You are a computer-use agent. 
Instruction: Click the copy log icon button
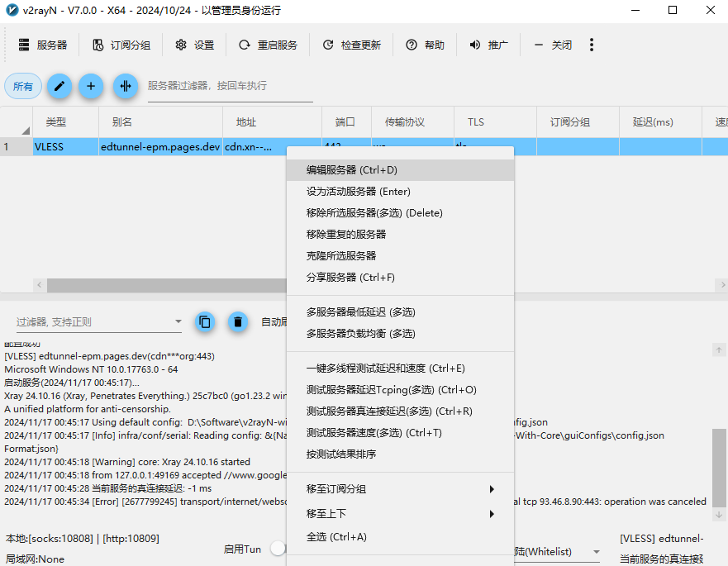tap(205, 321)
